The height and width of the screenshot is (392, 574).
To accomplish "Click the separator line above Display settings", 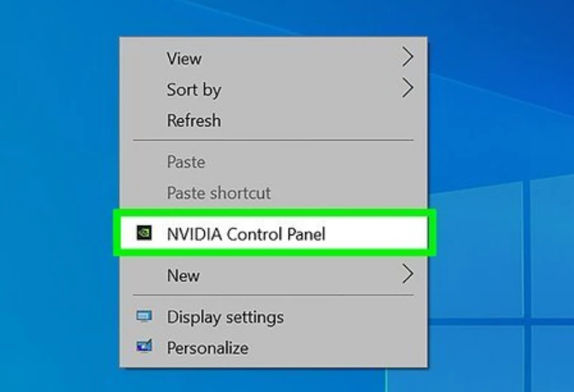I will click(273, 294).
